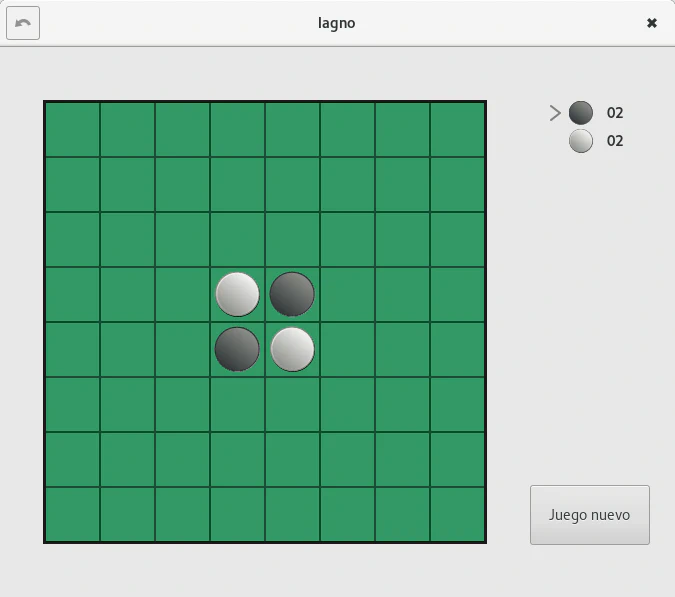675x597 pixels.
Task: Click the current-turn arrow indicator
Action: coord(555,113)
